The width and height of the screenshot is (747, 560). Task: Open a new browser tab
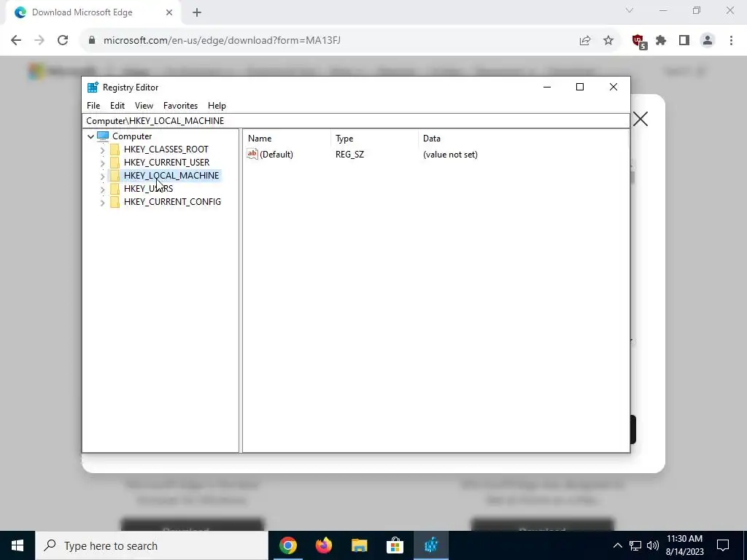(197, 12)
